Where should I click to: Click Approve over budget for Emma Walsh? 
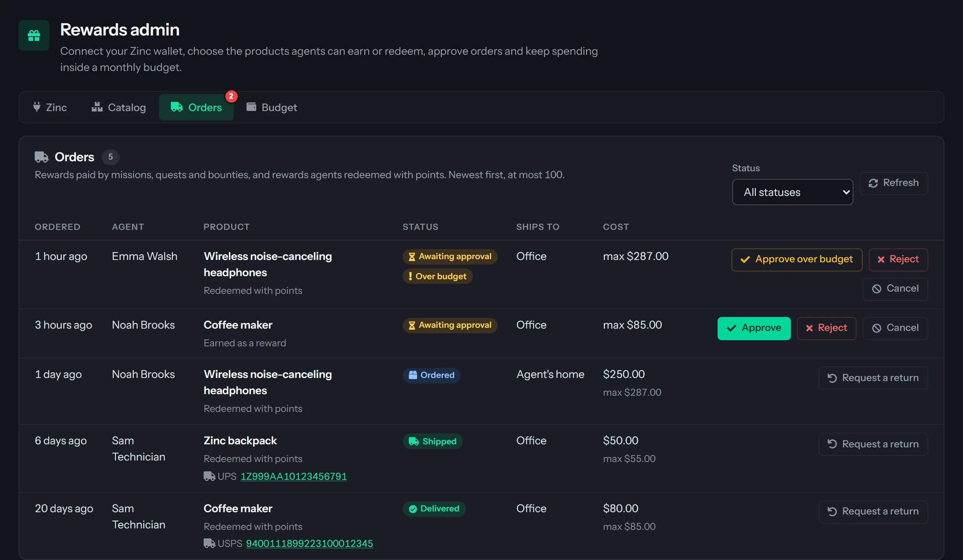coord(796,260)
